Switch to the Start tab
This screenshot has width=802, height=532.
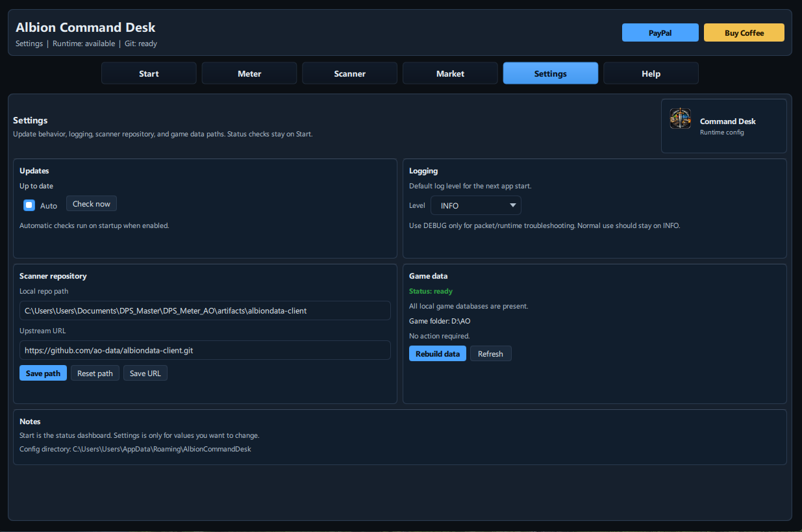[x=148, y=73]
